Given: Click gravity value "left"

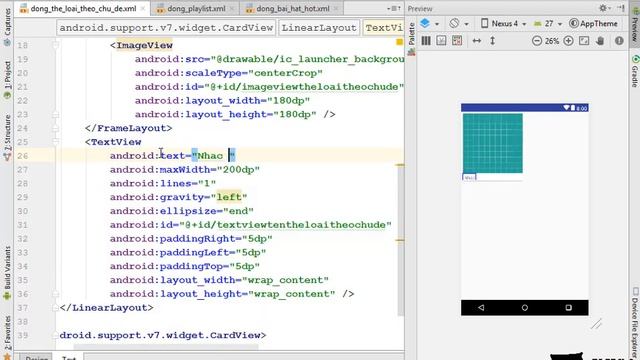Looking at the screenshot, I should pyautogui.click(x=229, y=197).
